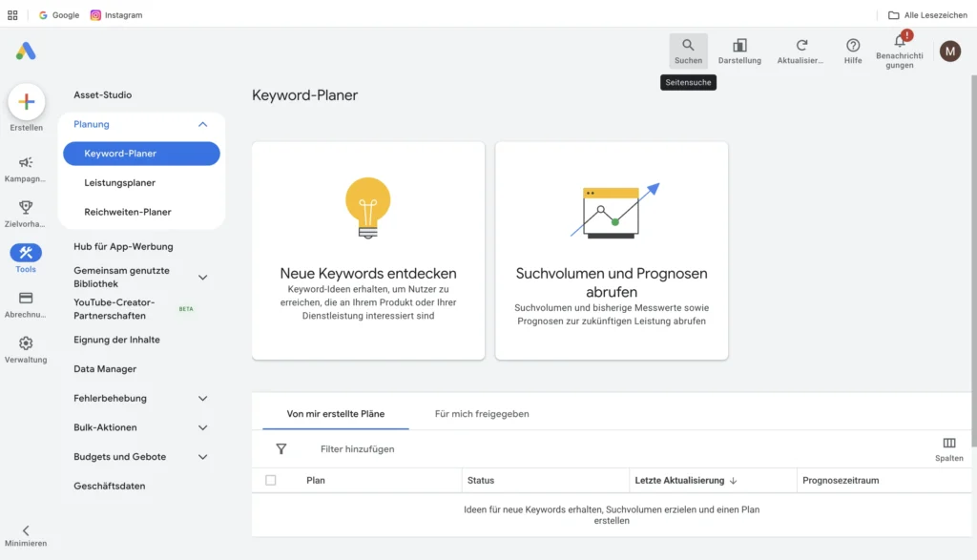The width and height of the screenshot is (977, 560).
Task: Open Verwaltung gear icon
Action: point(26,342)
